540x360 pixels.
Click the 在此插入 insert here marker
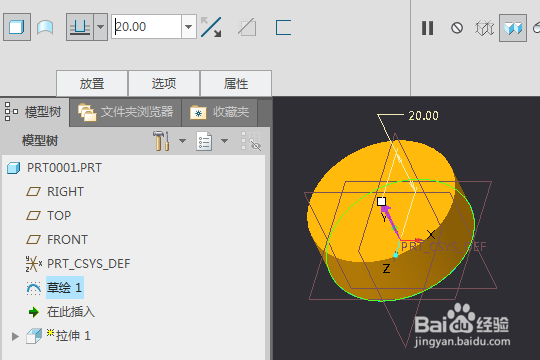click(71, 312)
